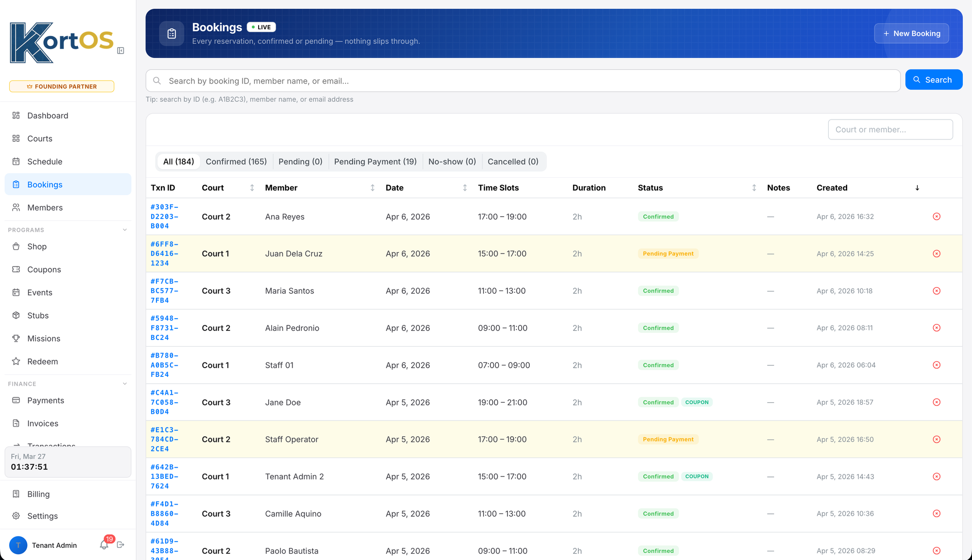Open booking #6FF8-D6416-1234

click(x=164, y=254)
